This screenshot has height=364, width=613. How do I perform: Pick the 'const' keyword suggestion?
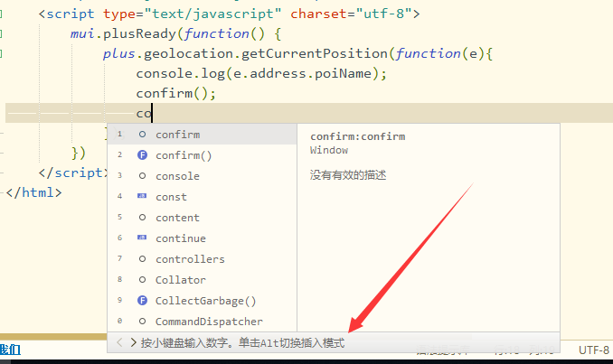pos(203,197)
